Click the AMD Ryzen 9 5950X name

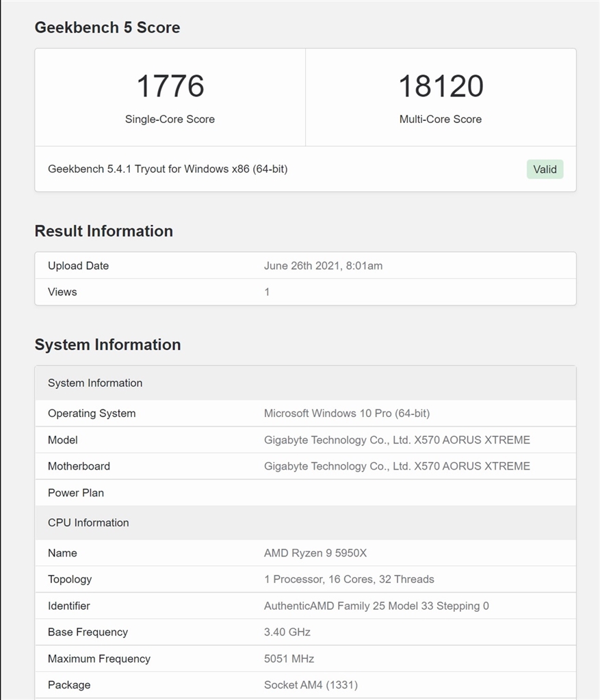[x=315, y=553]
